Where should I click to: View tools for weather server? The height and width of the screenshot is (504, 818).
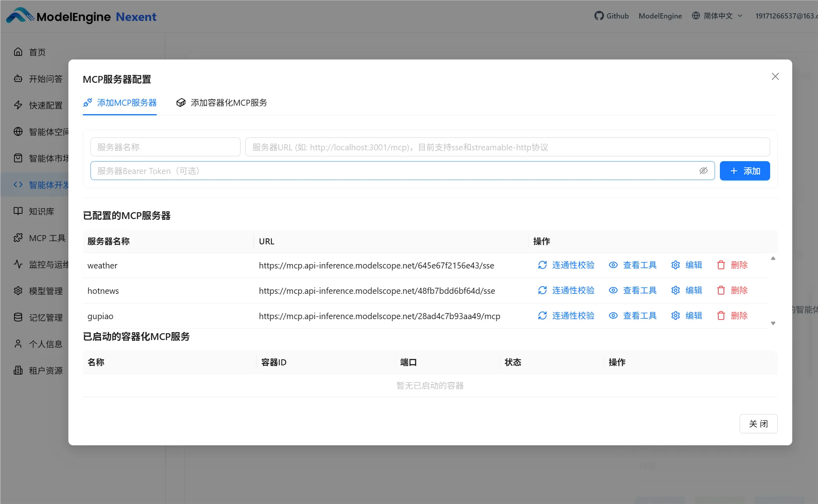(x=633, y=265)
